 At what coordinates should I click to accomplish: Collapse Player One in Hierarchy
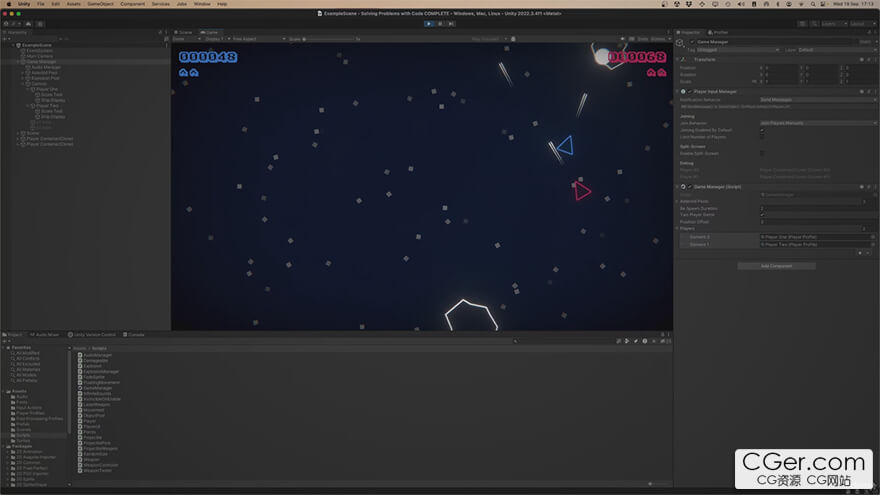[x=28, y=89]
